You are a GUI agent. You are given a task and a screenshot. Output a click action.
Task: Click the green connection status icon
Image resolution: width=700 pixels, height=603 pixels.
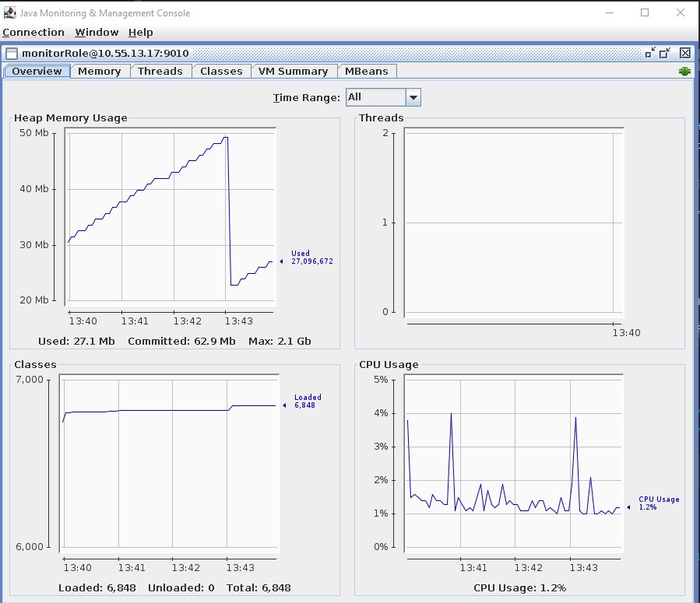pyautogui.click(x=684, y=71)
